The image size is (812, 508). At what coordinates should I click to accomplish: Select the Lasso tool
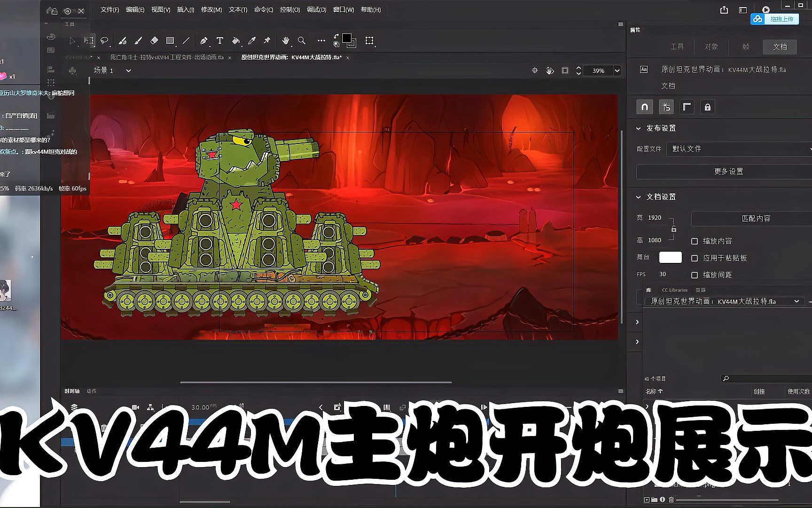104,40
